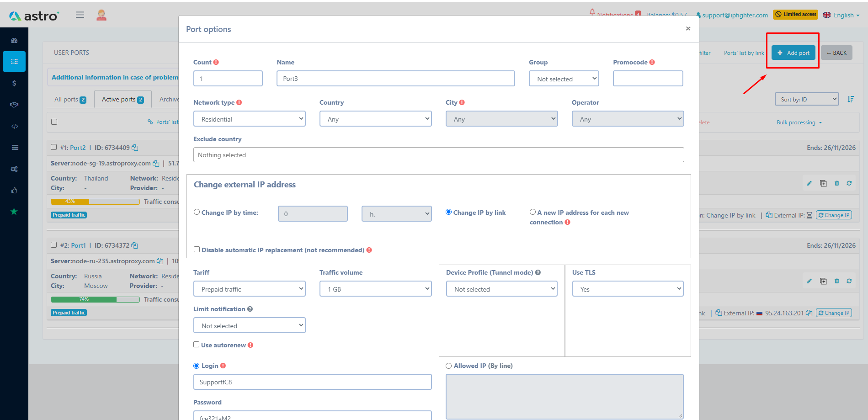This screenshot has width=868, height=420.
Task: Switch to Active ports tab
Action: coord(123,99)
